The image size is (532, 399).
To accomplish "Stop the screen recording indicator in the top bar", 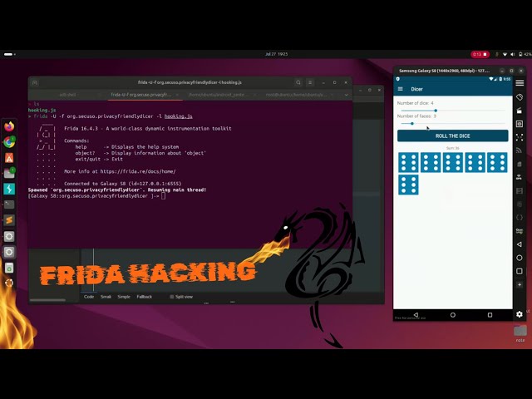I will pos(480,54).
